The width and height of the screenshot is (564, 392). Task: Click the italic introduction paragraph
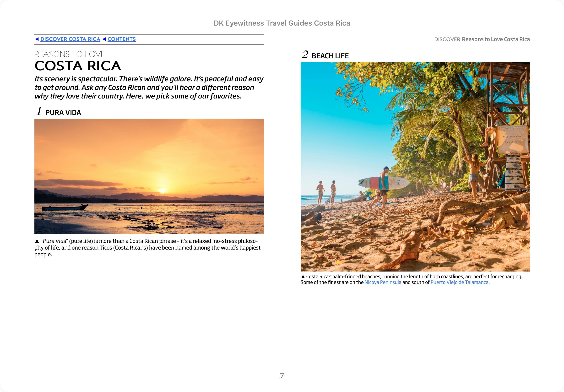[149, 87]
